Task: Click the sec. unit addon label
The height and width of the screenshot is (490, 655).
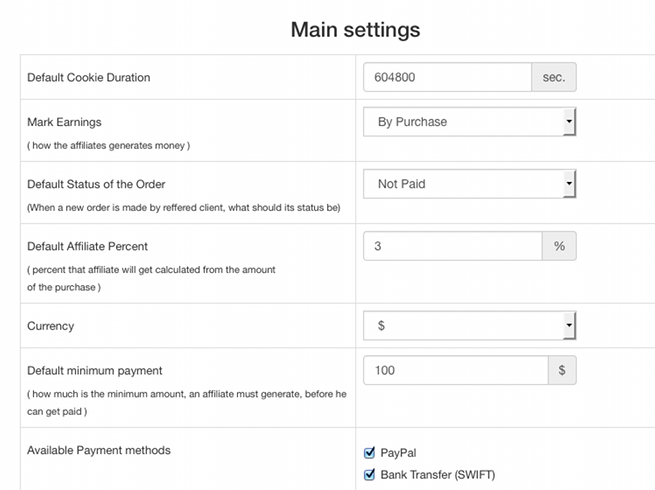Action: tap(554, 77)
